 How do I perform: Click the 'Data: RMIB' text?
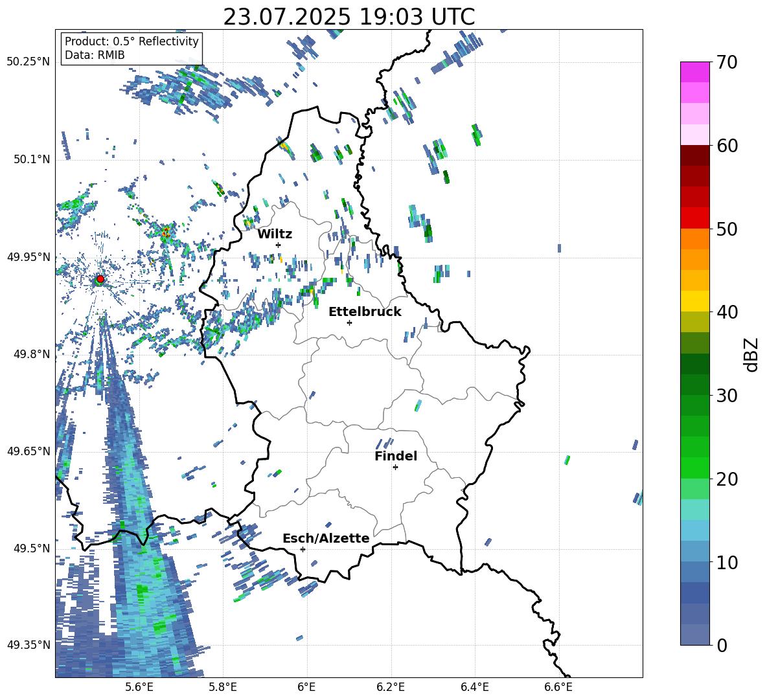pos(95,55)
